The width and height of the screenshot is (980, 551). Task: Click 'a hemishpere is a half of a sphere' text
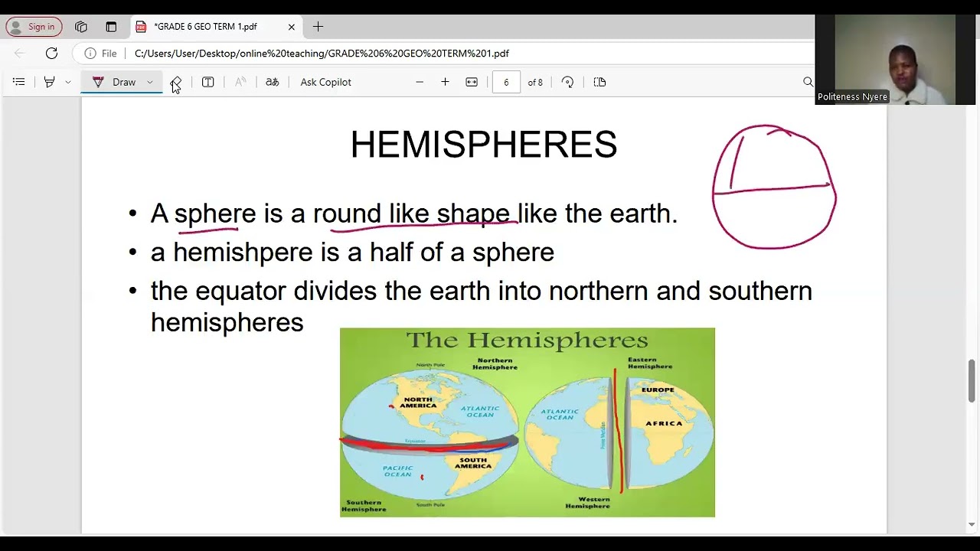click(x=352, y=252)
